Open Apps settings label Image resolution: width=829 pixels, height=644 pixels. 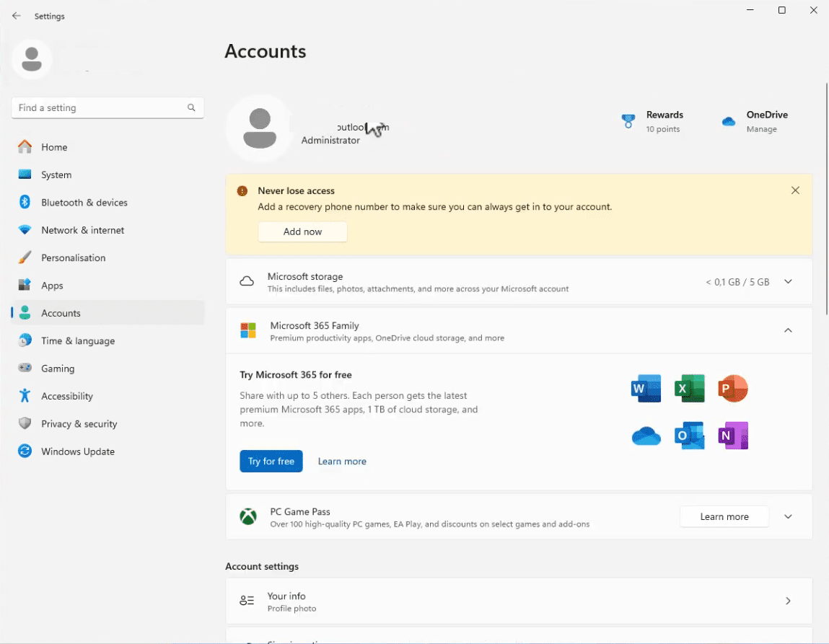coord(53,286)
